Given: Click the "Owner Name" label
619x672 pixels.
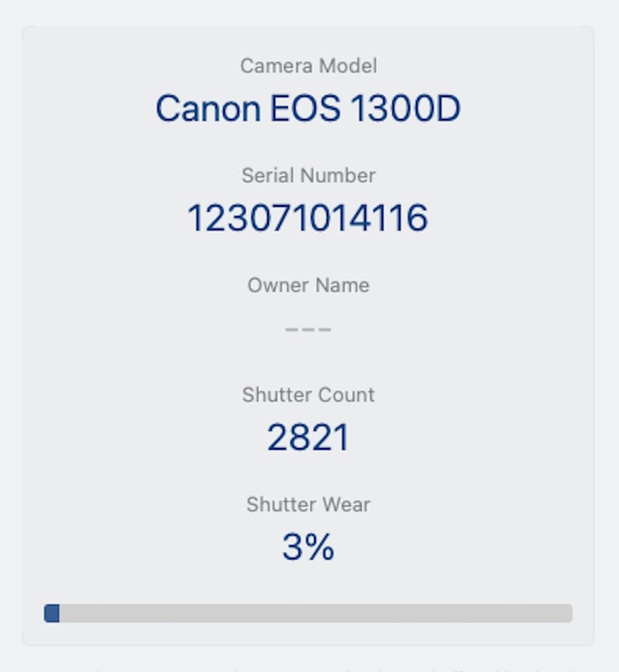Looking at the screenshot, I should tap(308, 285).
